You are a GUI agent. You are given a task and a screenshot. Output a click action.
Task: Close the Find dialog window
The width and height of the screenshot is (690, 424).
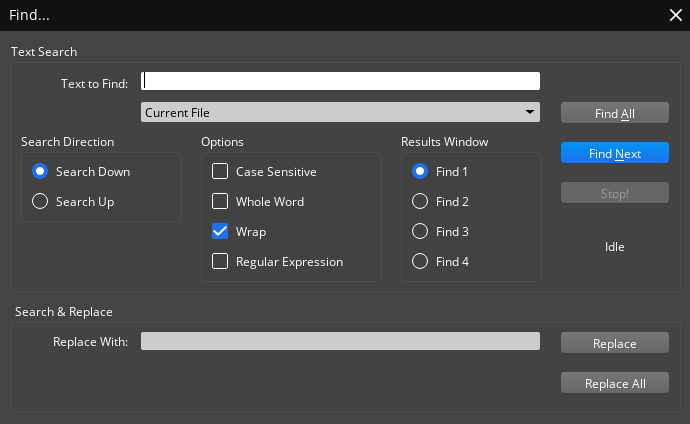pyautogui.click(x=675, y=15)
